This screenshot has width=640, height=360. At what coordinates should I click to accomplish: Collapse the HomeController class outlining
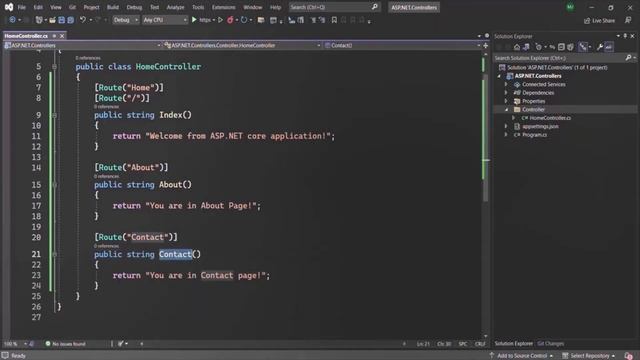coord(54,67)
